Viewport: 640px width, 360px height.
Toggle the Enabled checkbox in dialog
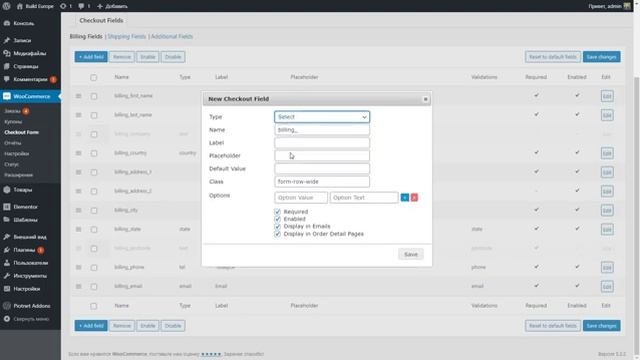click(278, 219)
